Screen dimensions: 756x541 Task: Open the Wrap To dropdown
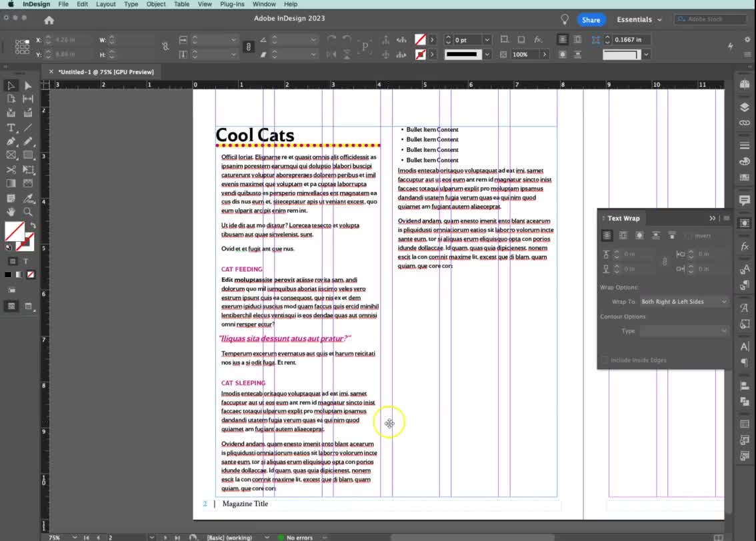pos(685,302)
